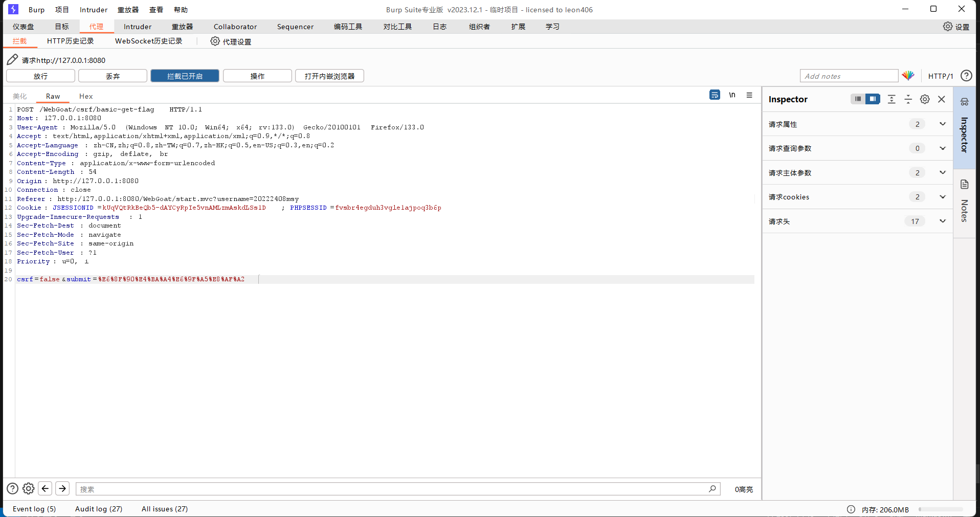Click the magnifier icon in search field

(712, 489)
